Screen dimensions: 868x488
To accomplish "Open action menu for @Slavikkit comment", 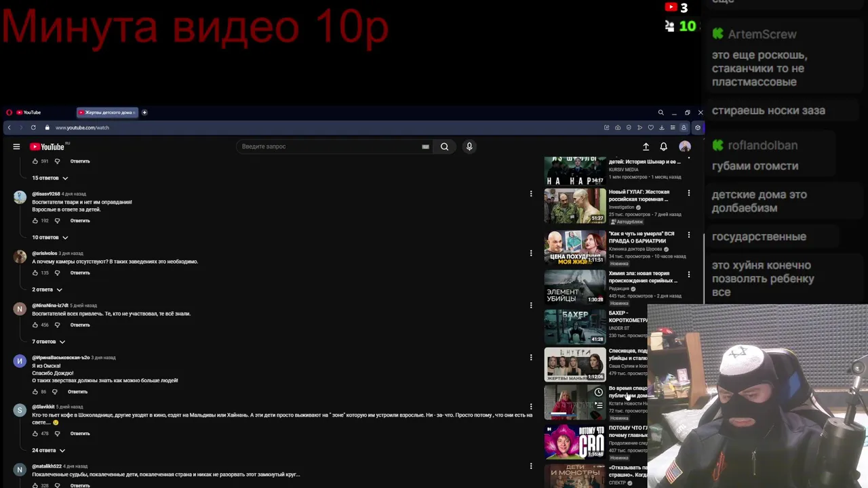I will [531, 407].
